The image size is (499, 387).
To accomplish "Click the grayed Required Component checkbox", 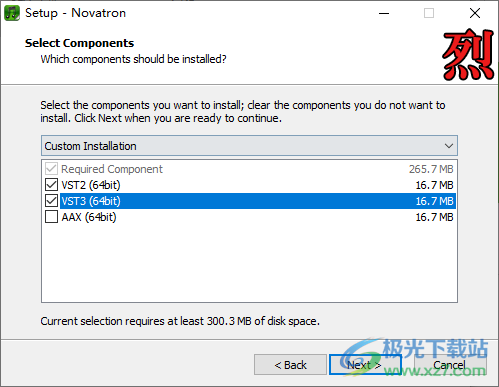I will coord(51,169).
